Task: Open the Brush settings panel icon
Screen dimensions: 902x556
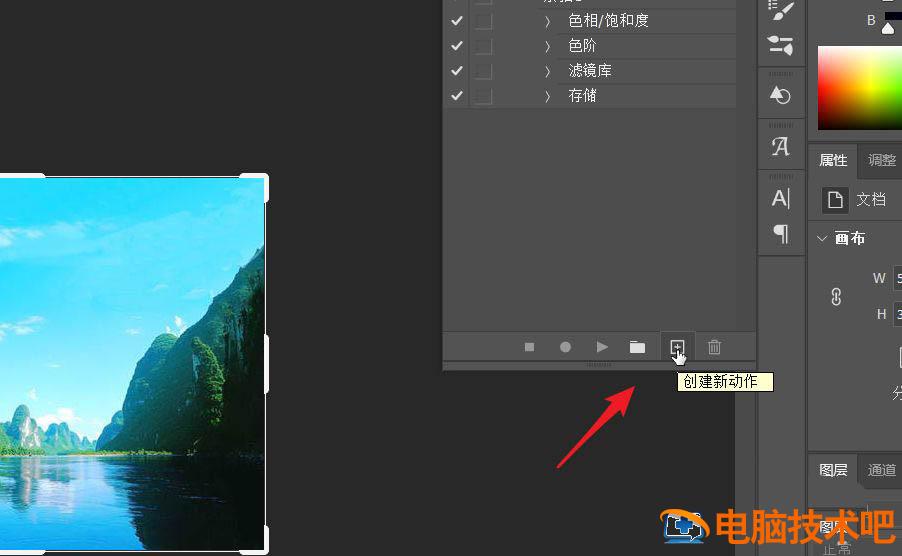Action: pos(781,10)
